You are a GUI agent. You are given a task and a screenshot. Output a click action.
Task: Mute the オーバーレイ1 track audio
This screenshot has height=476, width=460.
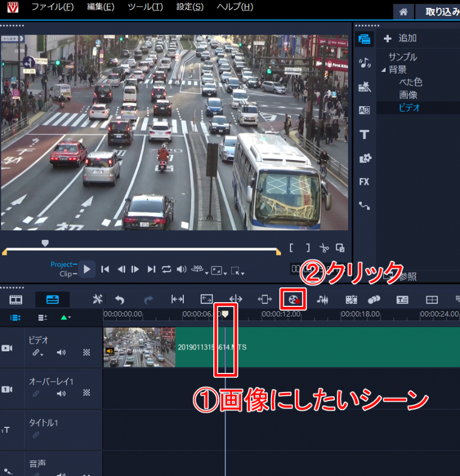(x=61, y=393)
